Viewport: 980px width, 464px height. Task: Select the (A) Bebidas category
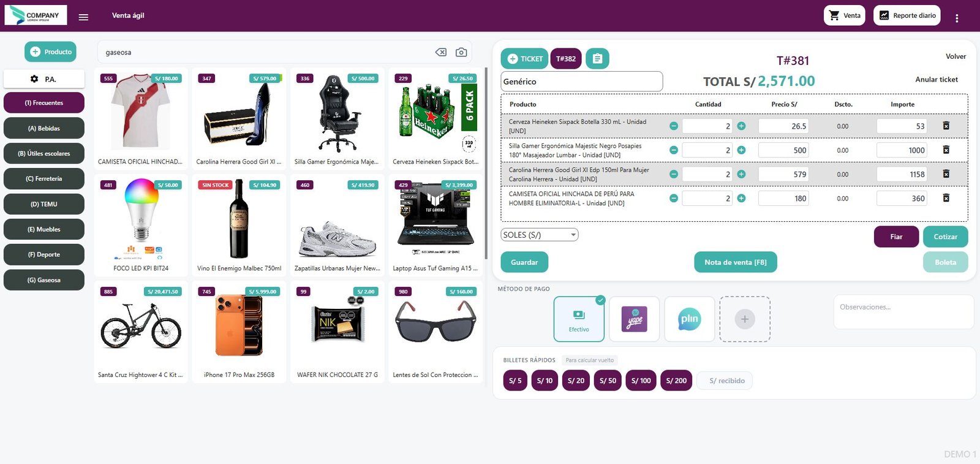44,128
